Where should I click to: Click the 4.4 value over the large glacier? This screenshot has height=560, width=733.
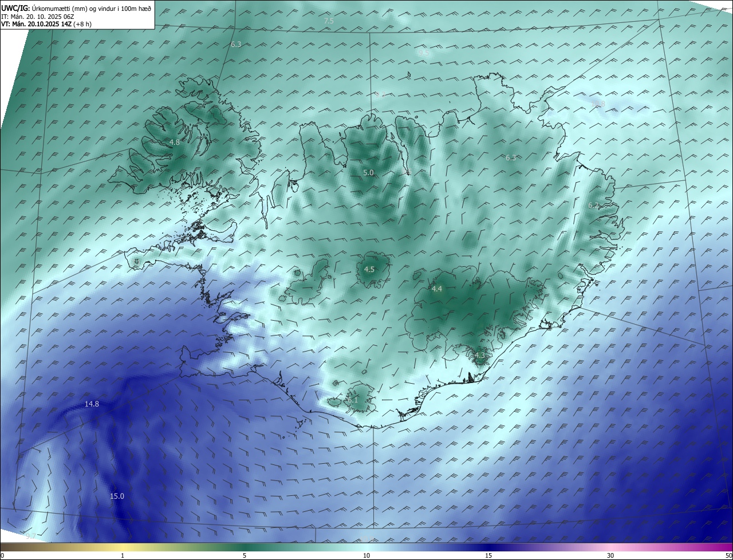pyautogui.click(x=437, y=289)
